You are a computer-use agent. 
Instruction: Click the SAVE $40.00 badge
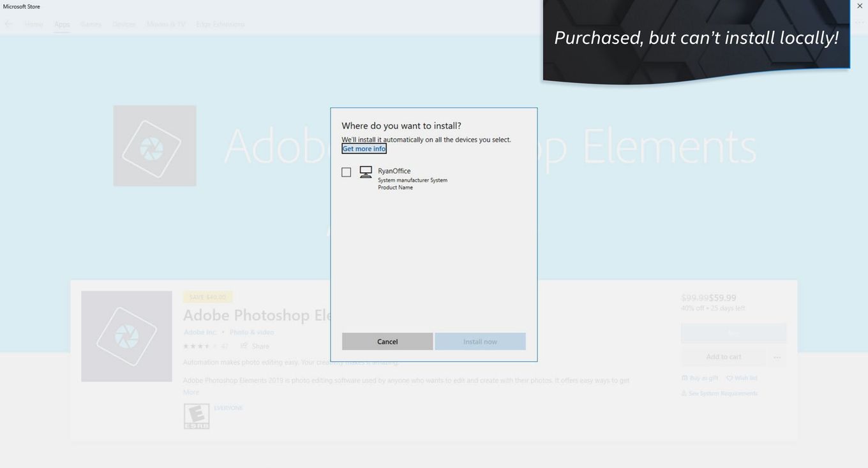[207, 297]
